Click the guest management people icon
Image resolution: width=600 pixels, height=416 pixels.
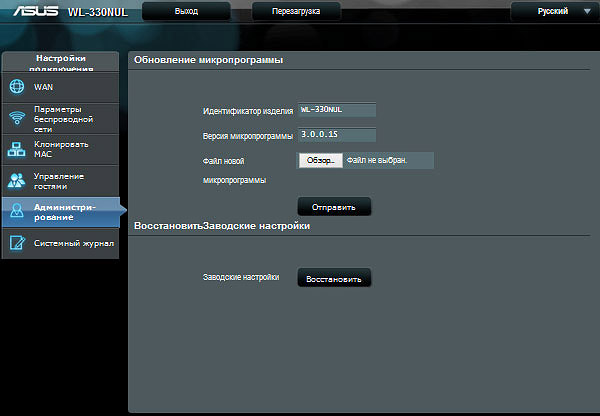pyautogui.click(x=16, y=181)
